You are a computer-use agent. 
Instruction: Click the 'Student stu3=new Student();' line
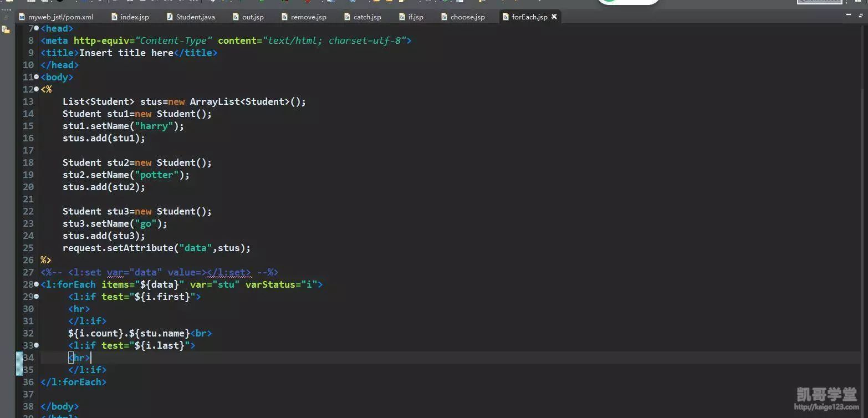(x=137, y=211)
